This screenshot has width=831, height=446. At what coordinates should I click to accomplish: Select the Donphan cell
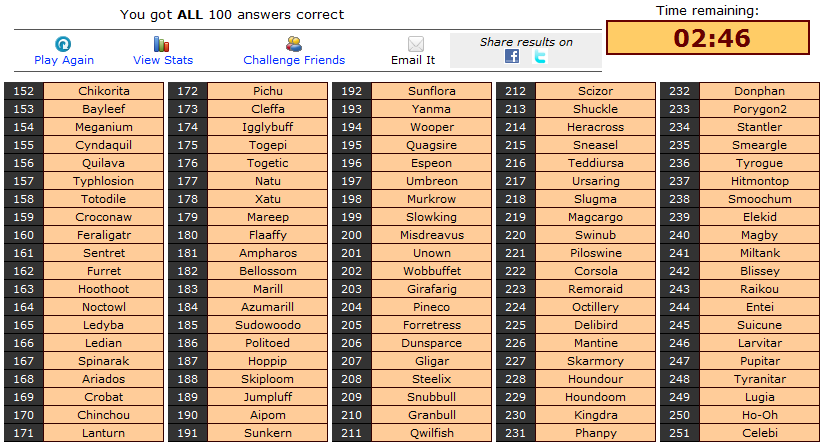click(759, 91)
